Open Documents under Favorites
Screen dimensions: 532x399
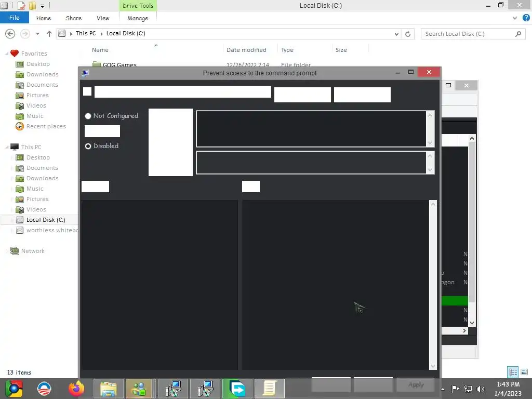(x=42, y=85)
